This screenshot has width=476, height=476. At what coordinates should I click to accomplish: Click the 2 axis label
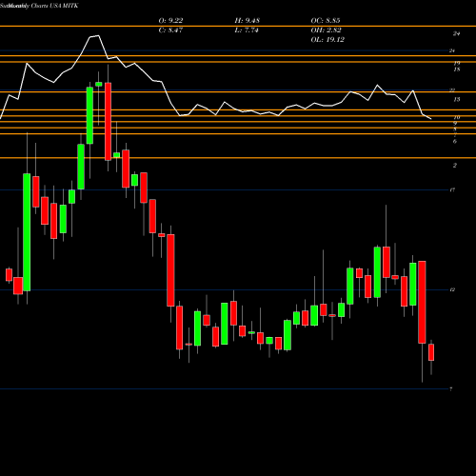click(x=455, y=166)
